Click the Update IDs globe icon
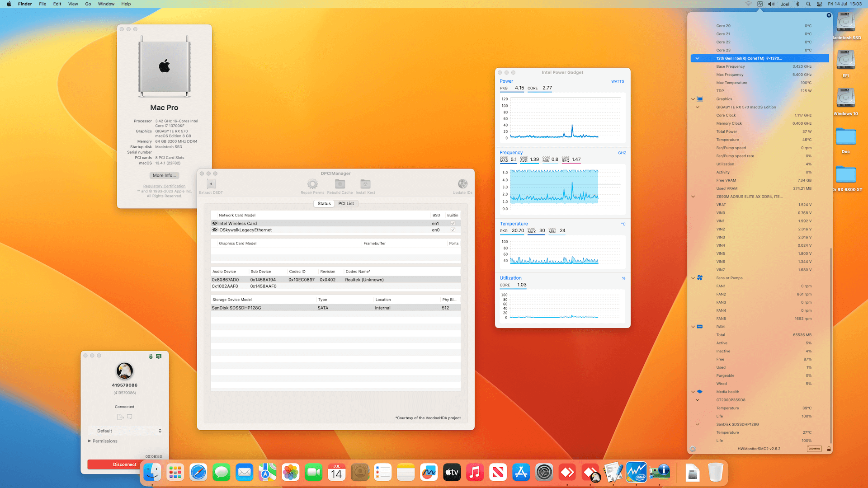The width and height of the screenshot is (868, 488). pos(462,184)
